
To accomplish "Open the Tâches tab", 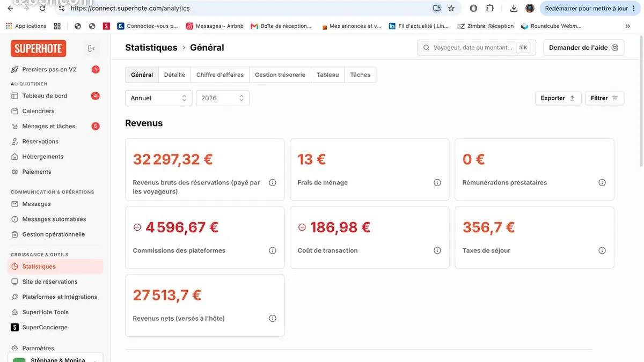I will (360, 75).
